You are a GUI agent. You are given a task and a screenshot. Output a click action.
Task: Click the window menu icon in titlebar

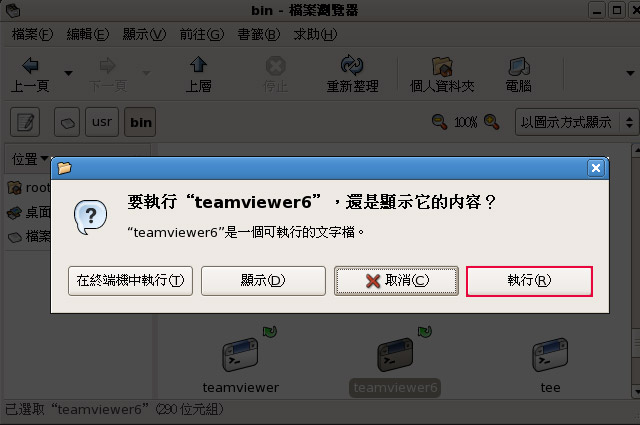pos(13,10)
